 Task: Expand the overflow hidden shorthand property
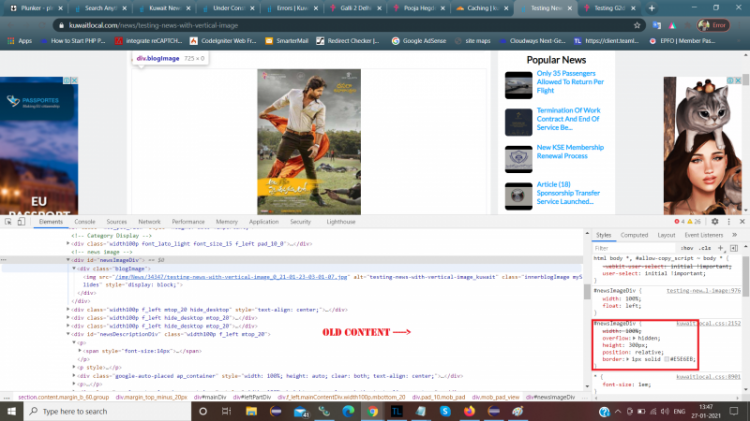point(634,338)
